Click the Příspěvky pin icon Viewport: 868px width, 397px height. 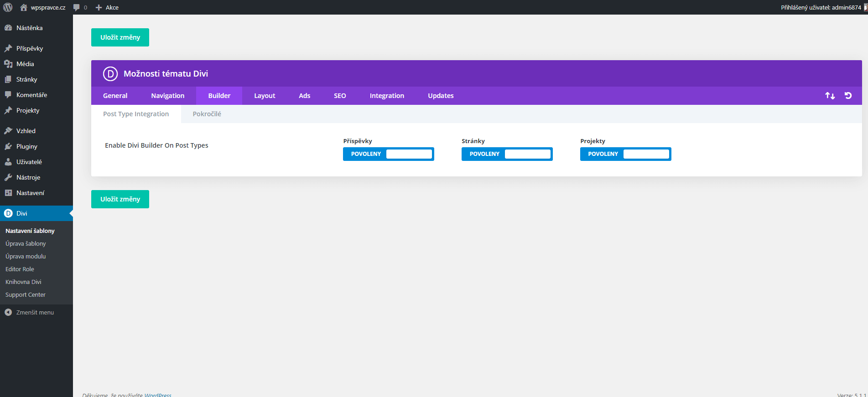pyautogui.click(x=8, y=48)
